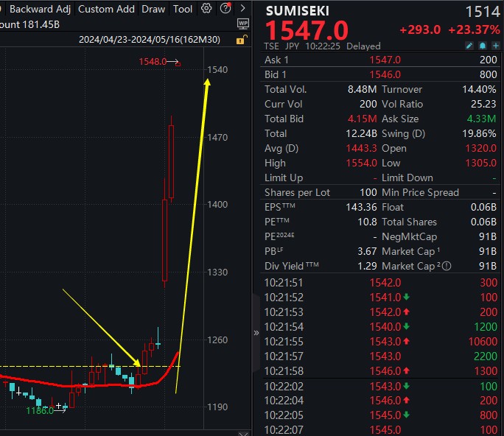
Task: Click Low price 1305.0
Action: tap(481, 163)
